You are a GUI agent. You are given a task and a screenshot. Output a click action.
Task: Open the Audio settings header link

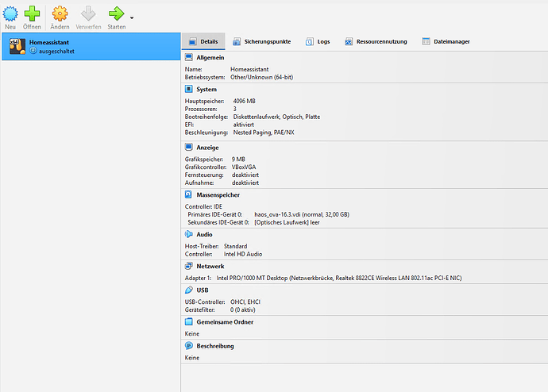pos(204,235)
